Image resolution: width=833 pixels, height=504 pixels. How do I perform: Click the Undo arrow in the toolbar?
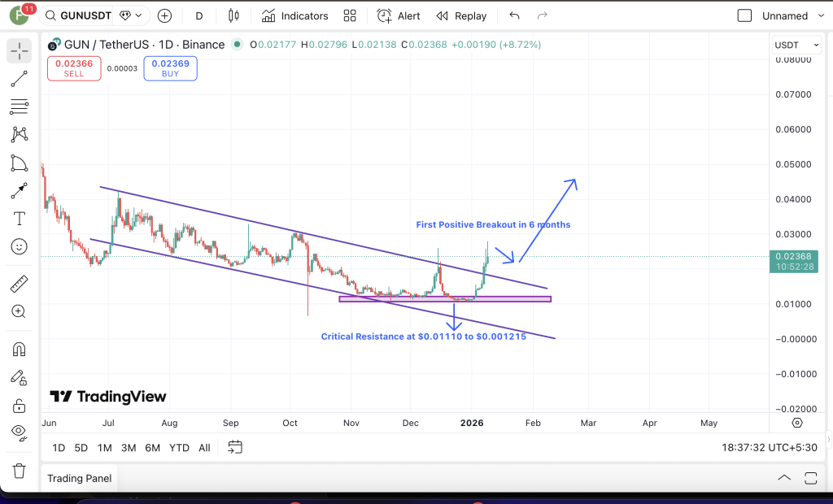click(513, 15)
